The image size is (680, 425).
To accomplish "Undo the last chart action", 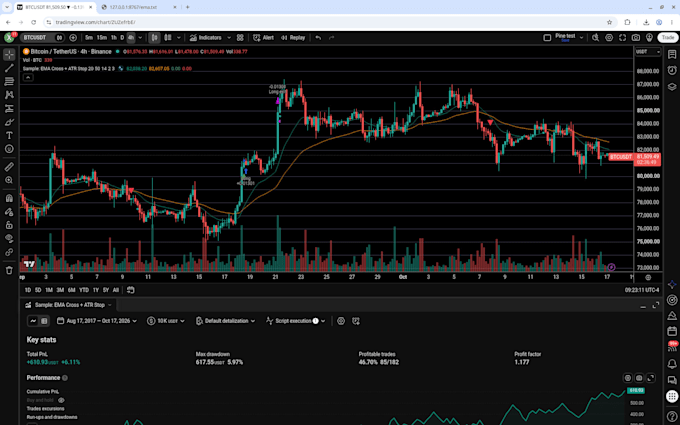I will click(318, 38).
